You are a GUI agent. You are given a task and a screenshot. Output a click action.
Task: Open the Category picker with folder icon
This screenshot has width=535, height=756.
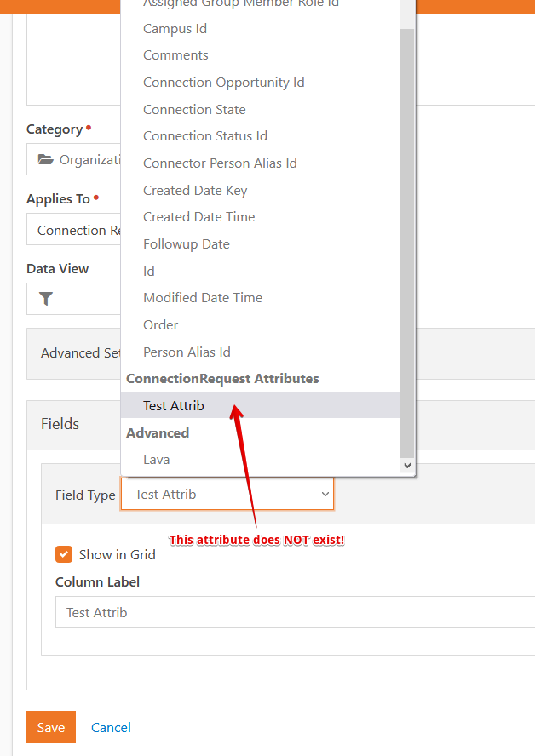coord(73,159)
